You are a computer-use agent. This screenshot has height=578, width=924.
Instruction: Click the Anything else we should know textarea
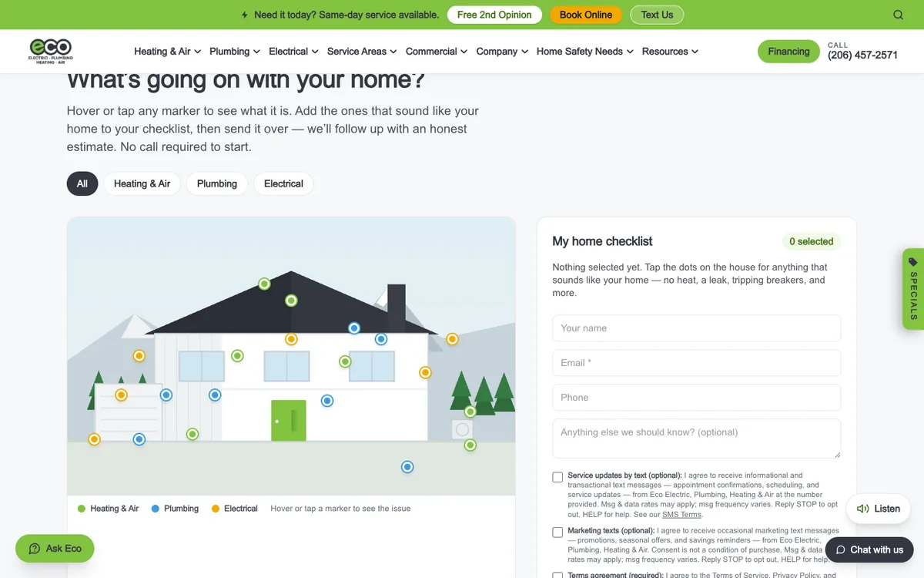[x=697, y=439]
